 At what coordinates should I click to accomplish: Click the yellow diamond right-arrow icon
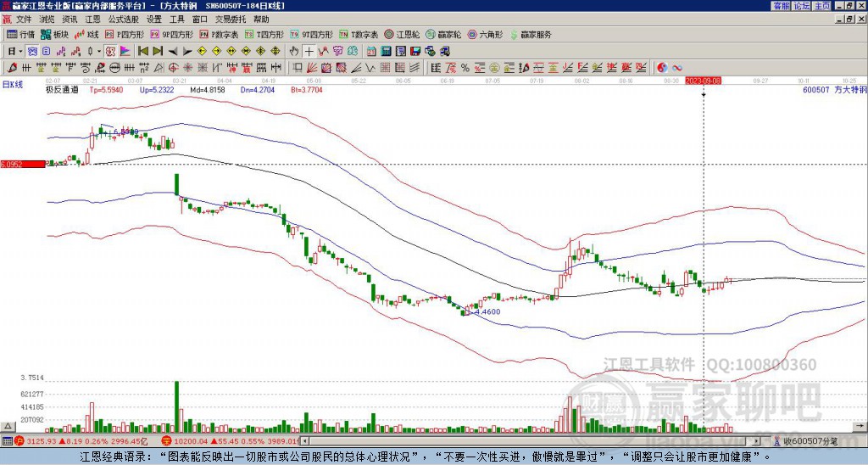pyautogui.click(x=216, y=52)
